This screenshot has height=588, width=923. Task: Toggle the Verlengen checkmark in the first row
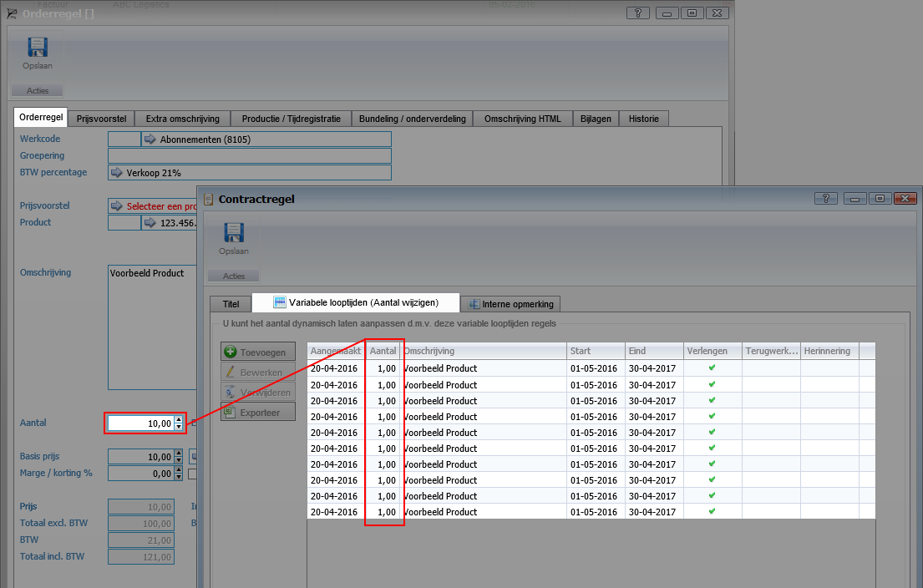click(712, 369)
